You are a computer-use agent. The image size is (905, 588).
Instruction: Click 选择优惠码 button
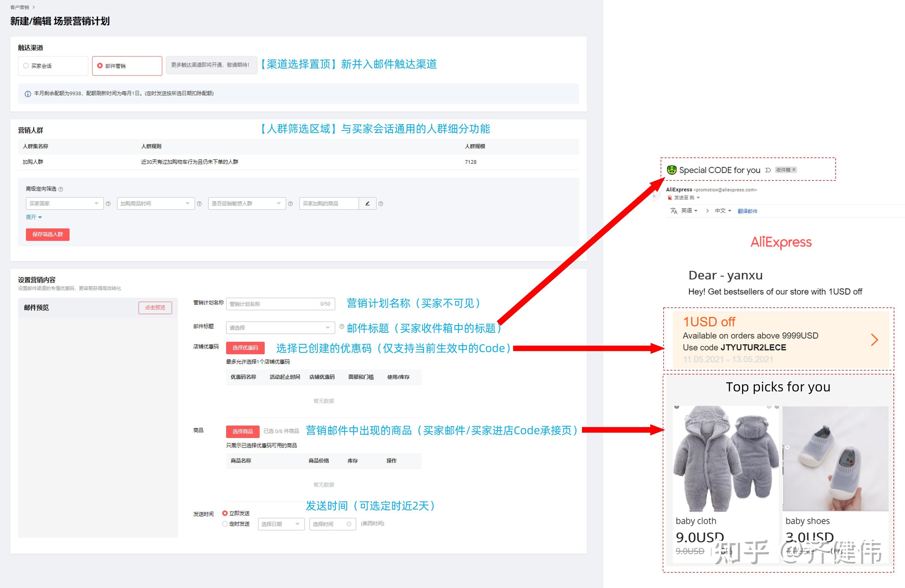click(245, 348)
